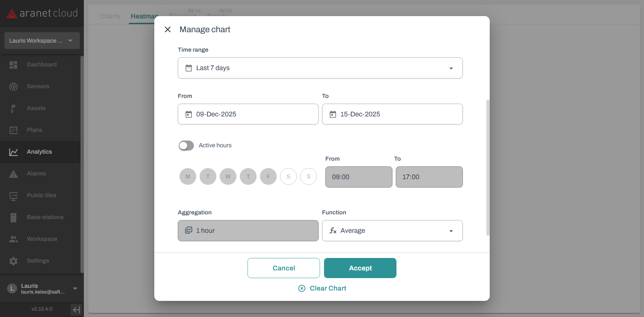Click the Settings gear icon
644x317 pixels.
click(13, 261)
